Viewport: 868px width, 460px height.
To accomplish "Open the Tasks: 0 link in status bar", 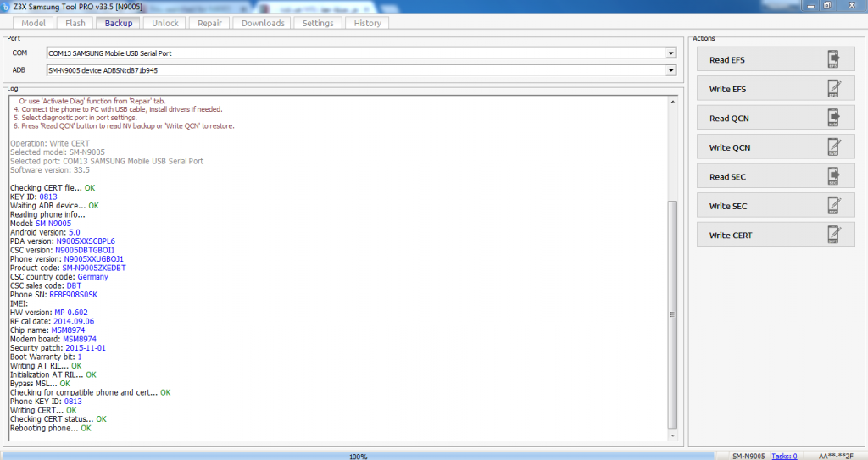I will (x=784, y=456).
